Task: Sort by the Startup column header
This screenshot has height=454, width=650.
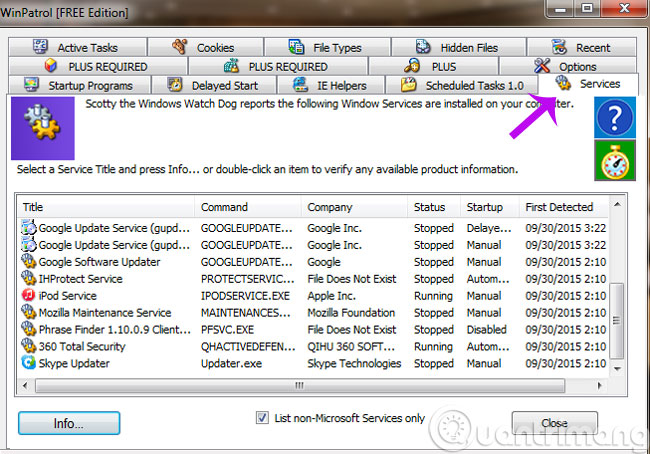Action: pos(490,207)
